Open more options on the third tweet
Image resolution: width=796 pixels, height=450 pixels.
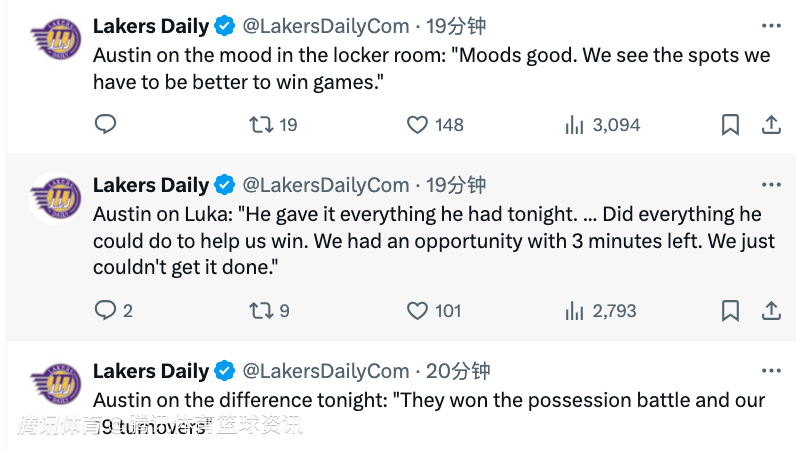click(771, 371)
